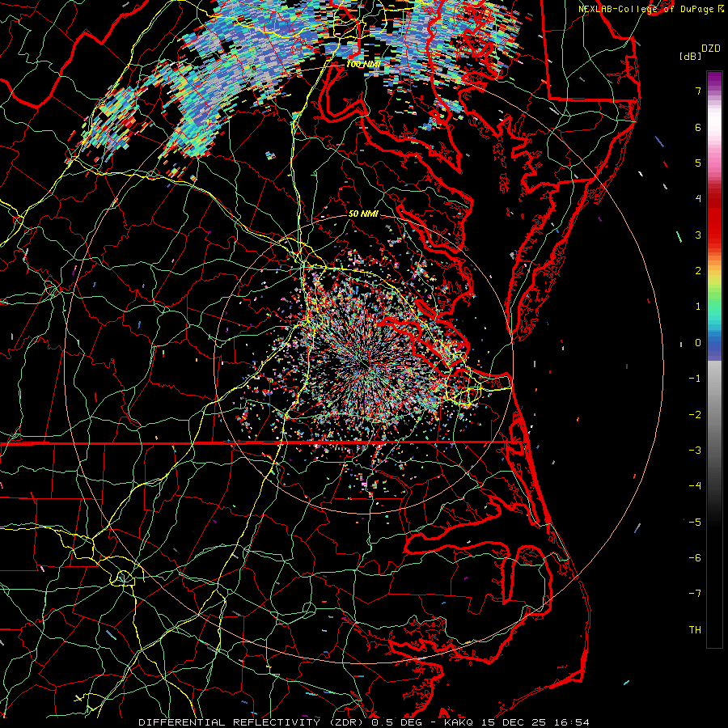Click the KAKQ station identifier in the caption
The image size is (728, 728).
point(459,722)
